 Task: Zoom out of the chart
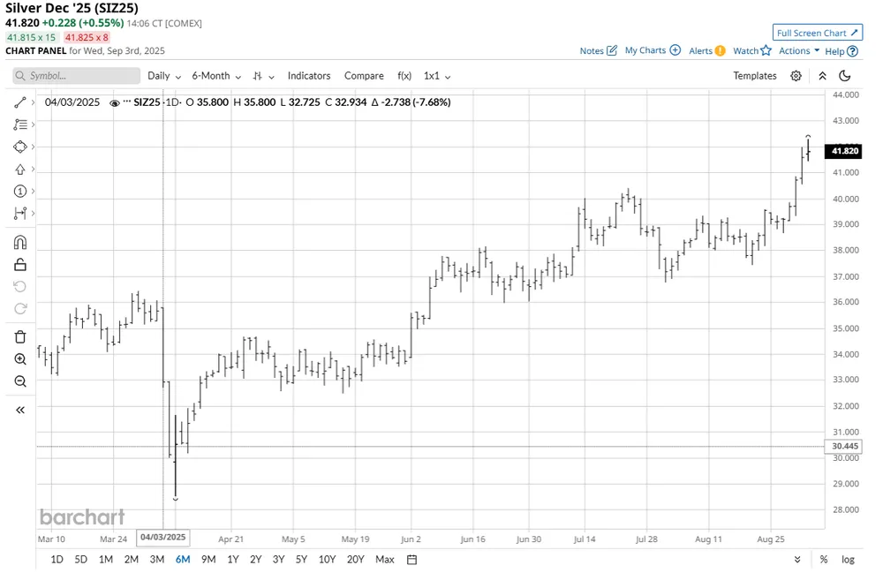19,381
